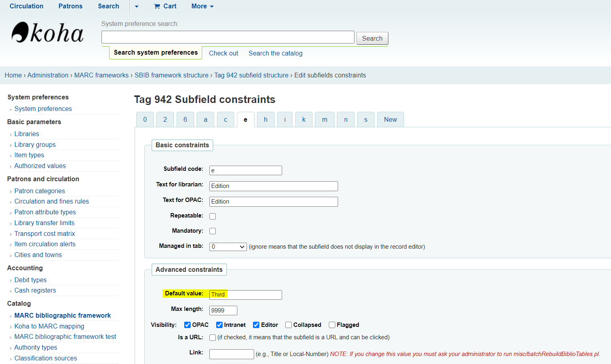611x364 pixels.
Task: Open Koha to MARC mapping link
Action: tap(49, 326)
